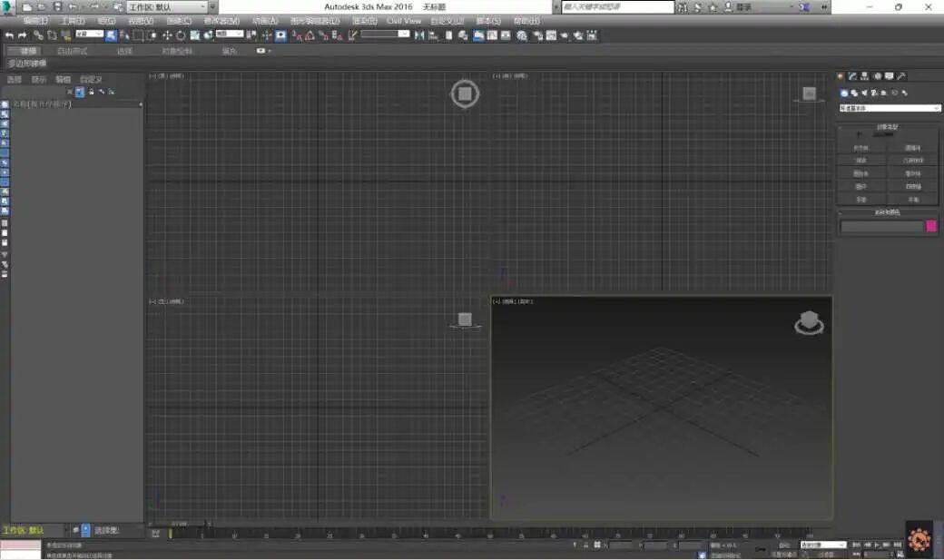Click the 茶壶 teapot primitive button
Screen dimensions: 944x560
coord(861,200)
